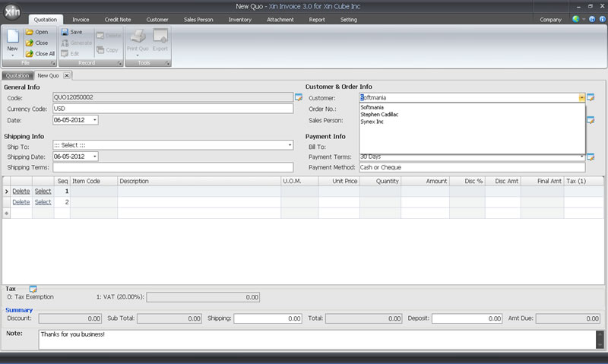Choose Stephen Cadillac from customer list

click(x=379, y=114)
